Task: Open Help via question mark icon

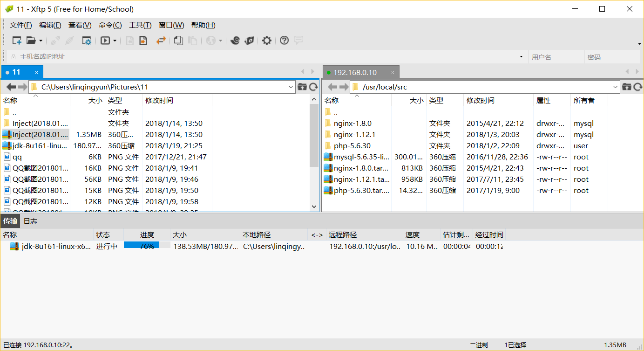Action: [x=284, y=41]
